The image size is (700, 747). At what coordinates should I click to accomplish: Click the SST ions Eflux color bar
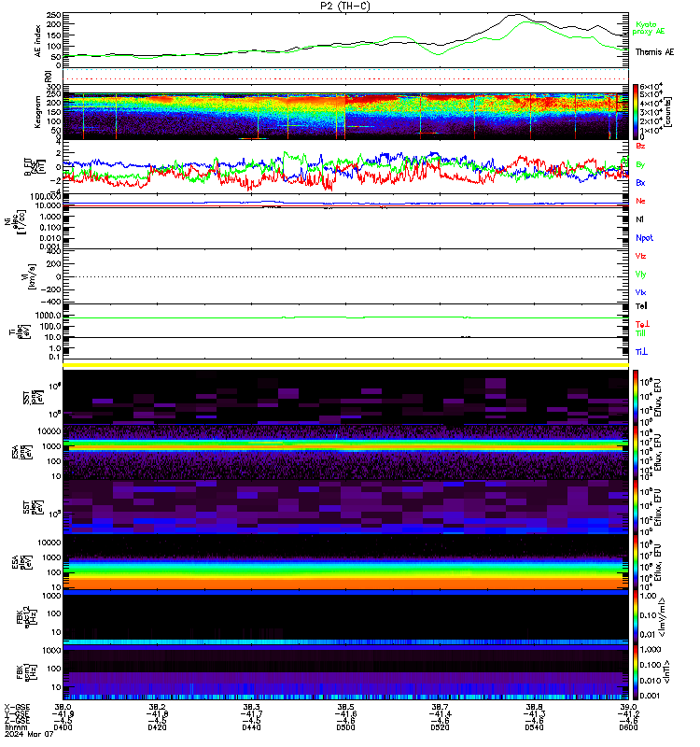click(x=636, y=396)
